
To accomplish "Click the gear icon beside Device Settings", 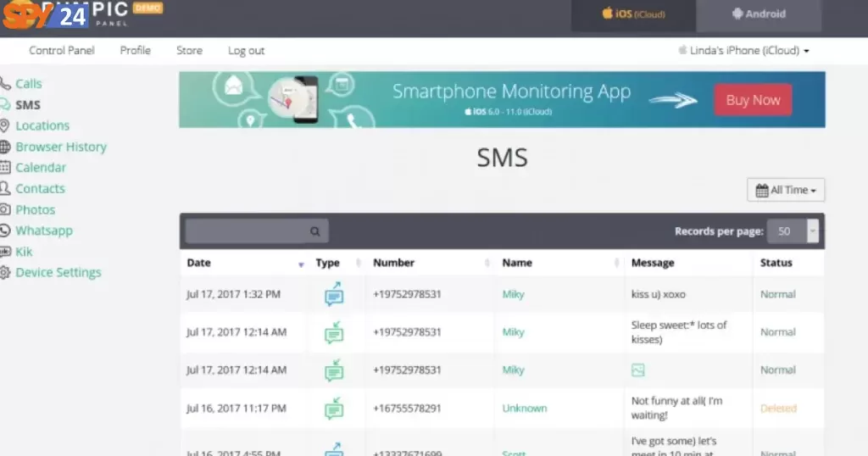I will (x=5, y=272).
